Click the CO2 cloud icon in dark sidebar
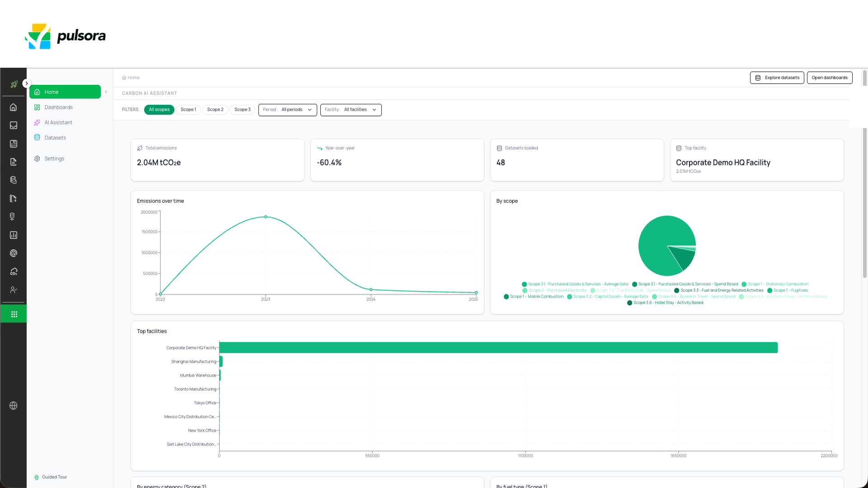The width and height of the screenshot is (868, 488). click(14, 272)
